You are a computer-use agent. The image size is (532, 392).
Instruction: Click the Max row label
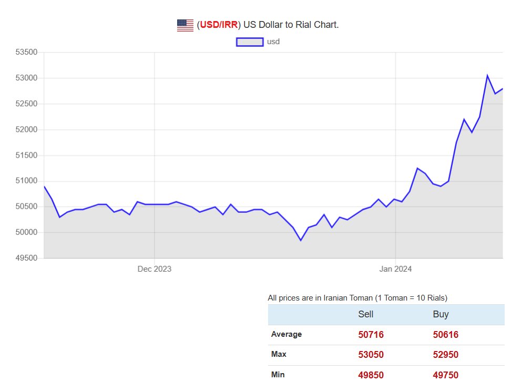279,354
